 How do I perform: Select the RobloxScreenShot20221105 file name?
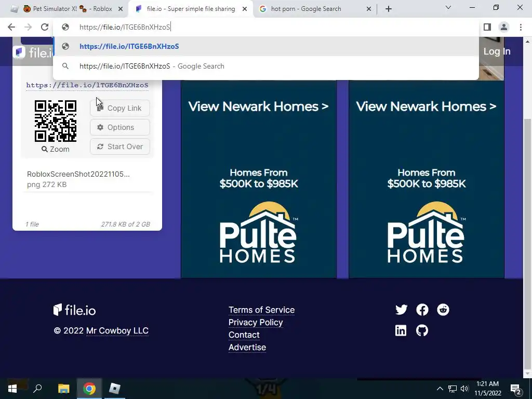(78, 174)
